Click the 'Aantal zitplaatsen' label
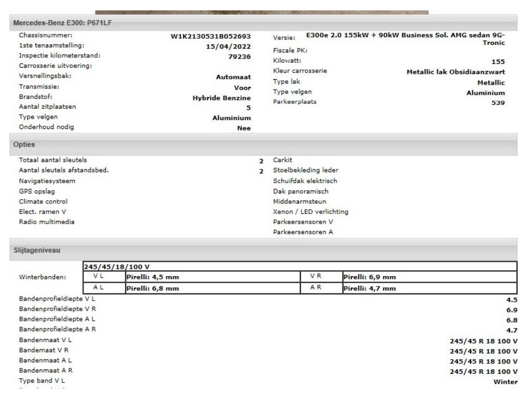Screen dimensions: 532x399 coord(48,107)
